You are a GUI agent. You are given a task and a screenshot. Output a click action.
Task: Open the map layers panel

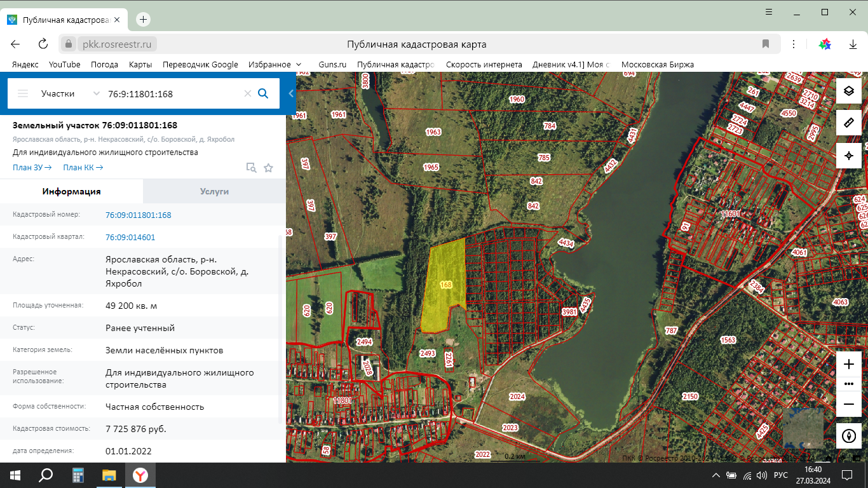tap(848, 90)
